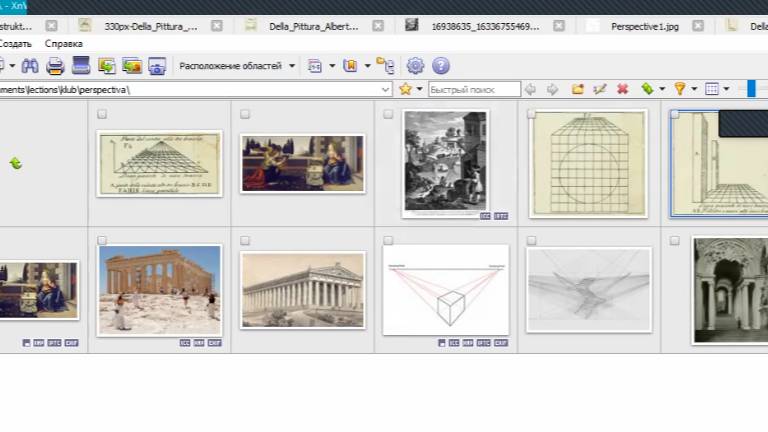The image size is (768, 432).
Task: Tick checkbox of the Parthenon ruins photo
Action: (102, 240)
